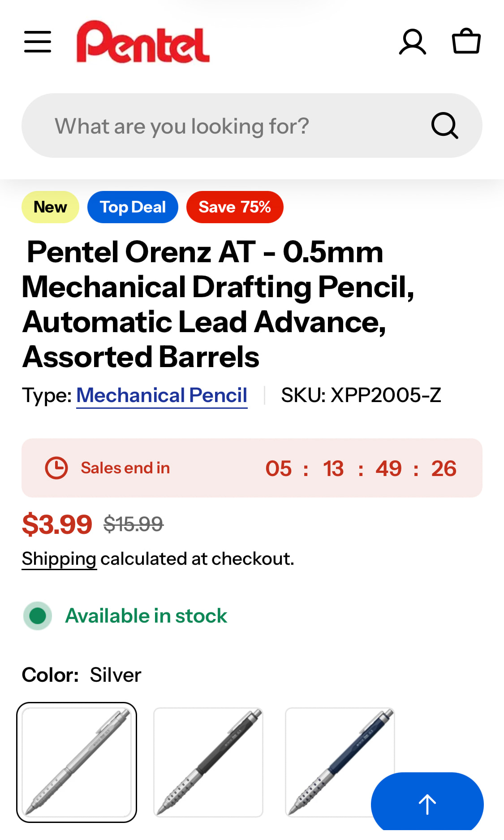Select the black barrel color option
Viewport: 504px width, 840px height.
click(x=208, y=762)
